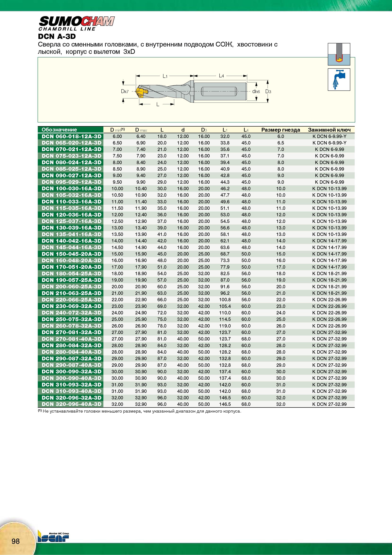The width and height of the screenshot is (392, 555).
Task: Select row DCN 060-018-12A-3D
Action: [x=196, y=136]
